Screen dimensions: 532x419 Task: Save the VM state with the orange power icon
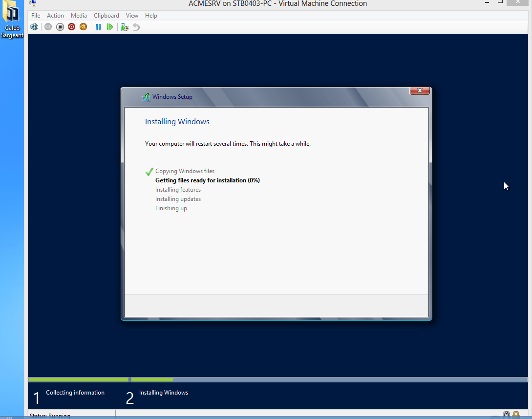click(x=83, y=27)
